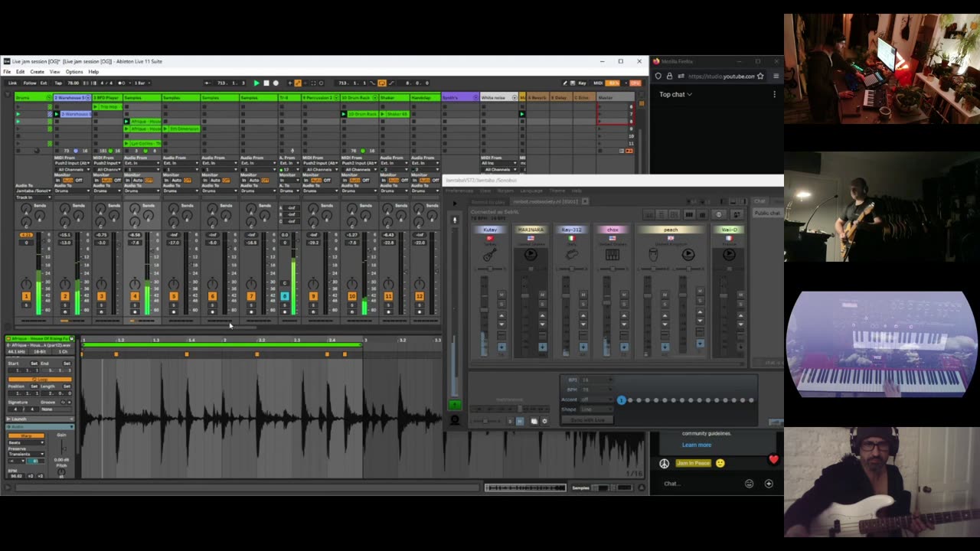Click MARINARA's play icon in Jamtaba

[530, 255]
